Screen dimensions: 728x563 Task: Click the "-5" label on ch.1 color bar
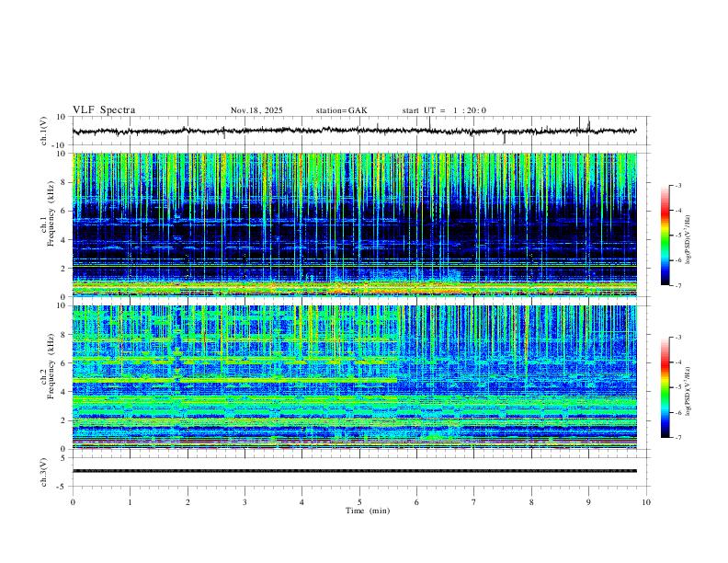678,236
